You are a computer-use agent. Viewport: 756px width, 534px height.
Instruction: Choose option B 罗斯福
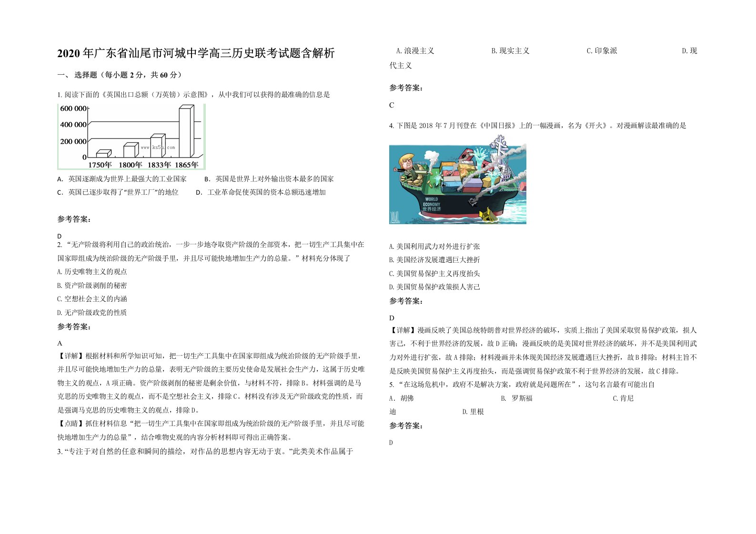(x=516, y=398)
